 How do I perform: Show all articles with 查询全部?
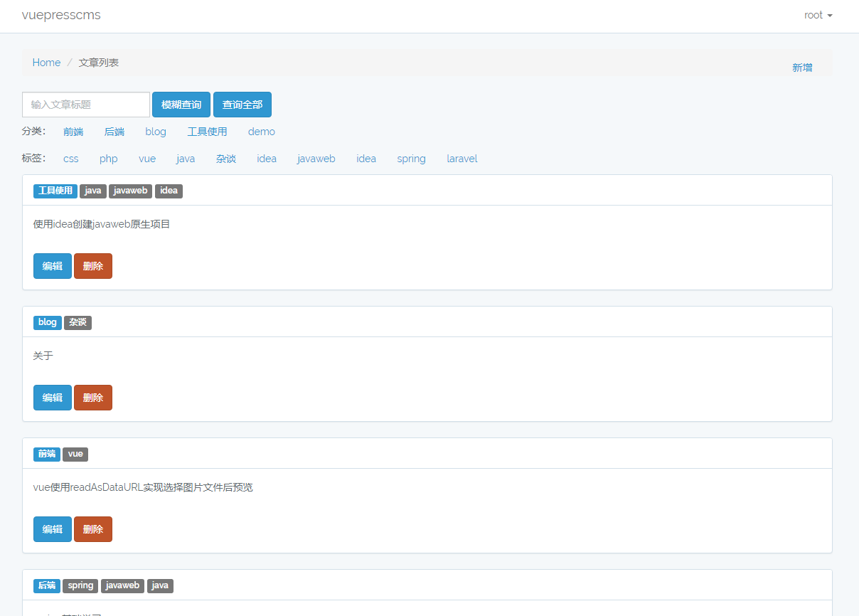pyautogui.click(x=242, y=105)
